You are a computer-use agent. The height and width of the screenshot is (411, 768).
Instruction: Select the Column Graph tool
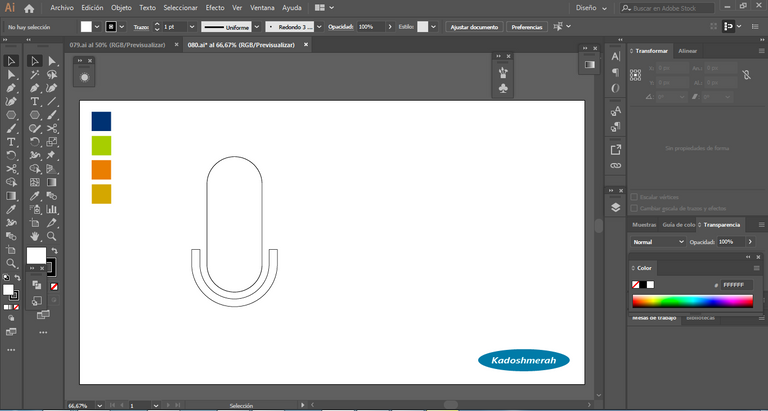pos(51,210)
